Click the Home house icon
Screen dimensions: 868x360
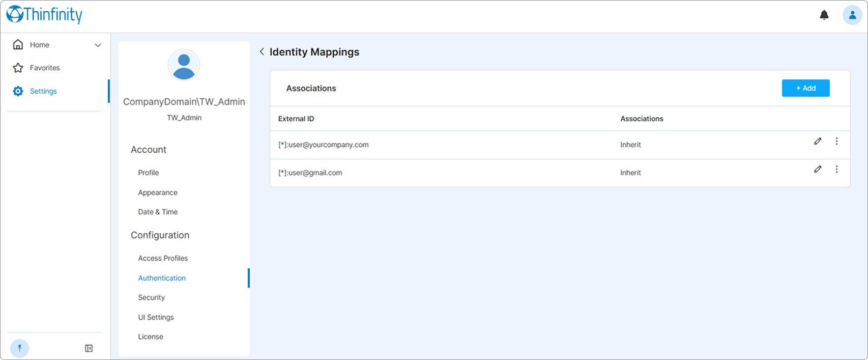coord(18,45)
